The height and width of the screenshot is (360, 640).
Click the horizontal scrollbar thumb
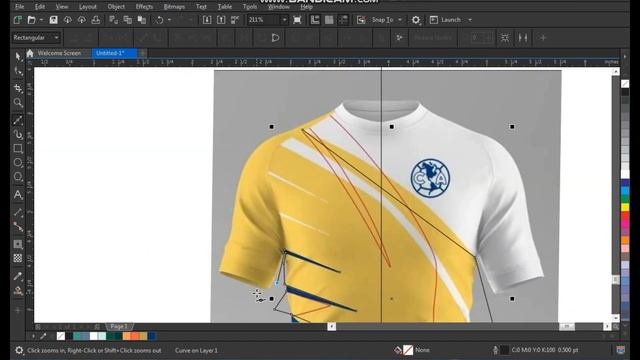(x=567, y=326)
